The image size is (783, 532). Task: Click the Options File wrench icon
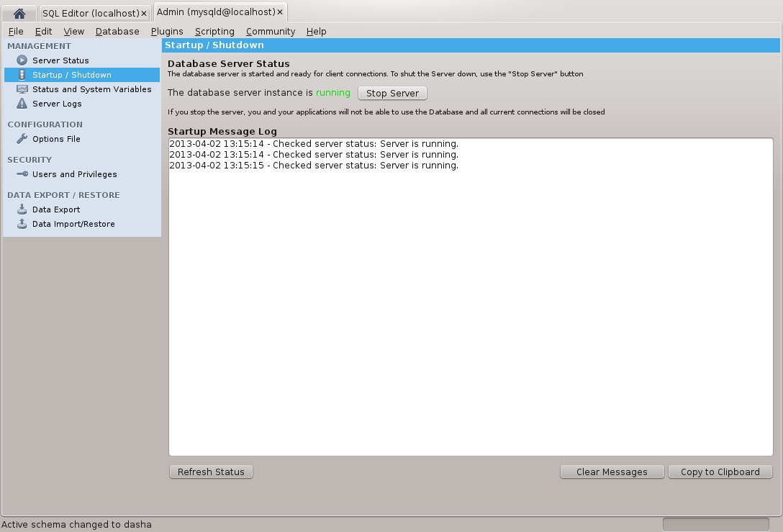point(22,139)
